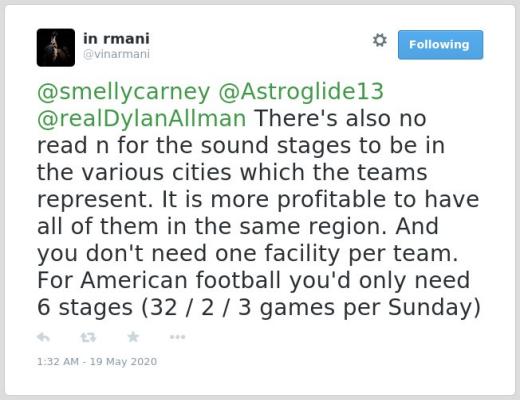Visit the @Astroglide13 profile mention

[301, 92]
